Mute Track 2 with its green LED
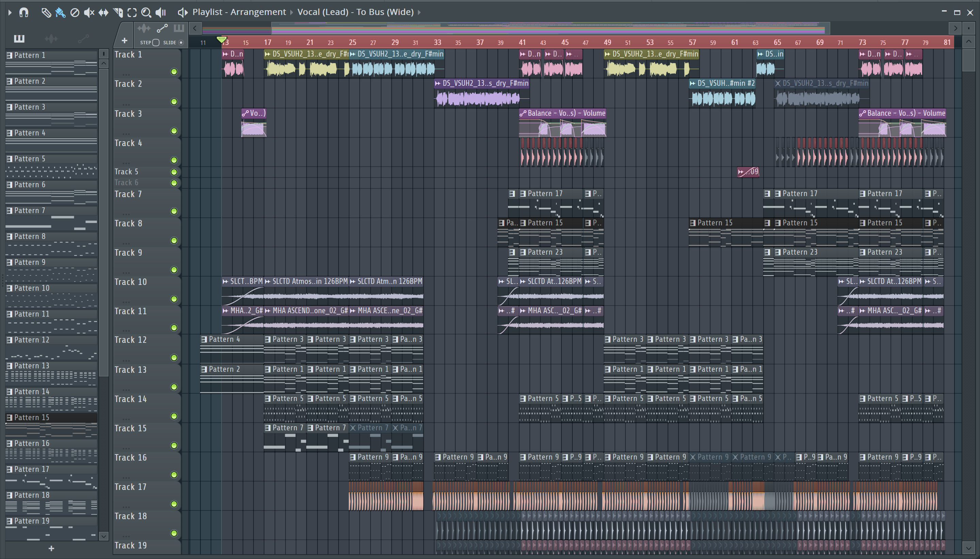The width and height of the screenshot is (980, 559). pos(174,102)
